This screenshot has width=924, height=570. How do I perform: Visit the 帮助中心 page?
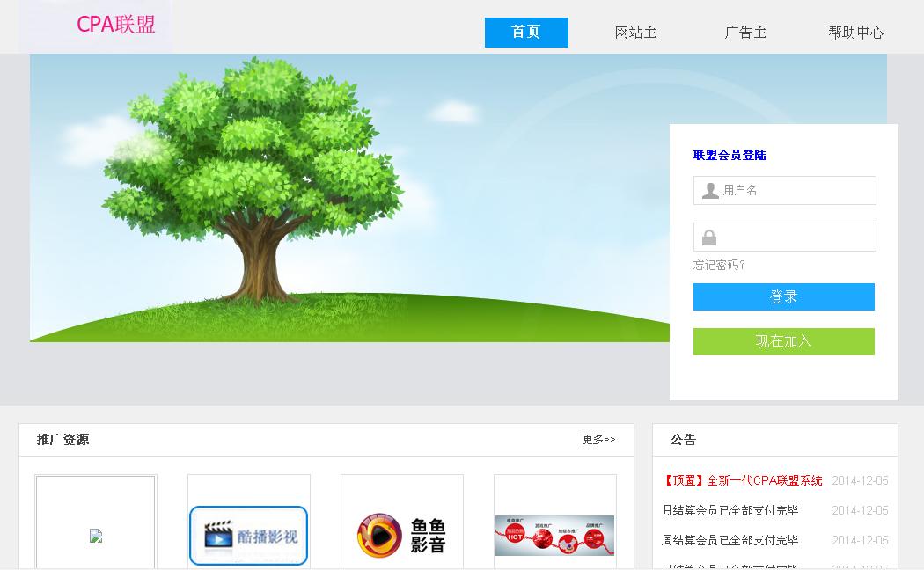(x=855, y=33)
